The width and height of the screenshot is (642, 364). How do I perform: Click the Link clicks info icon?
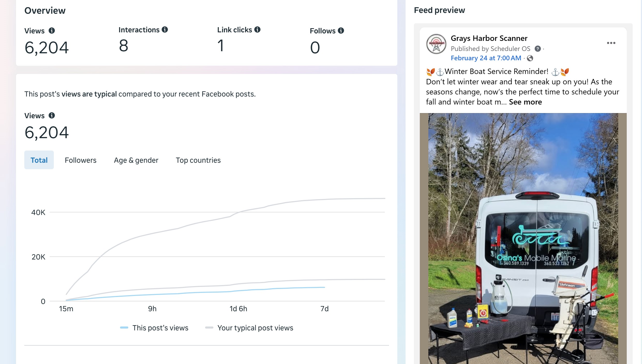(x=257, y=29)
